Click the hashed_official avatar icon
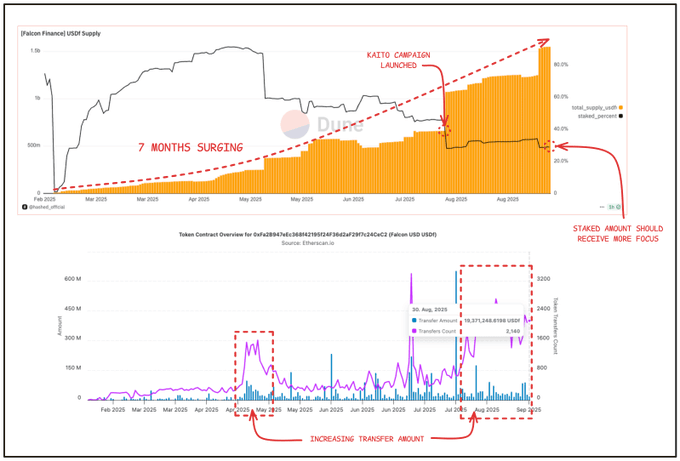Image resolution: width=680 pixels, height=461 pixels. click(25, 207)
